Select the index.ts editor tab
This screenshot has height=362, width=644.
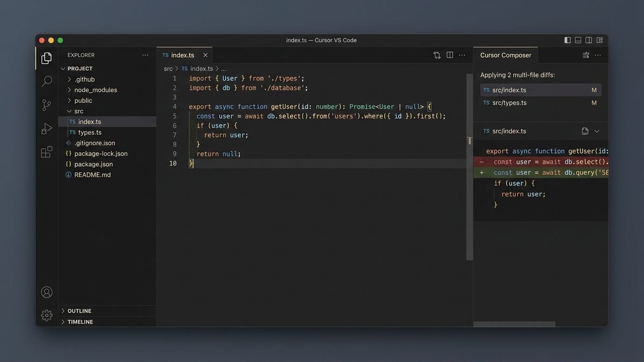pos(184,55)
